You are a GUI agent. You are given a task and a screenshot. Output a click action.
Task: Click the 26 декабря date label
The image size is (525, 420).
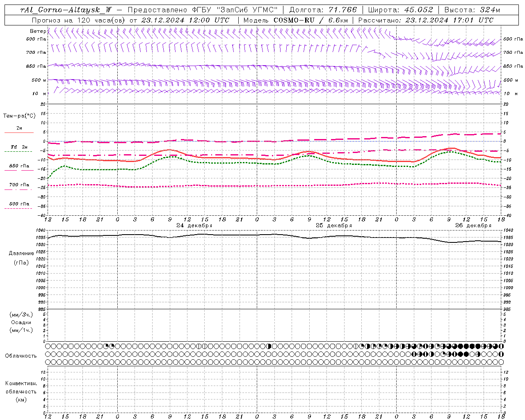pyautogui.click(x=473, y=226)
